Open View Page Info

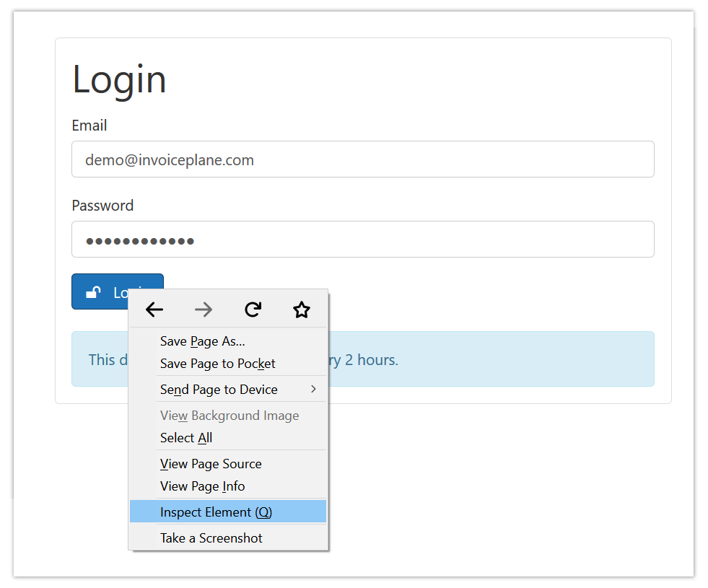[x=228, y=486]
